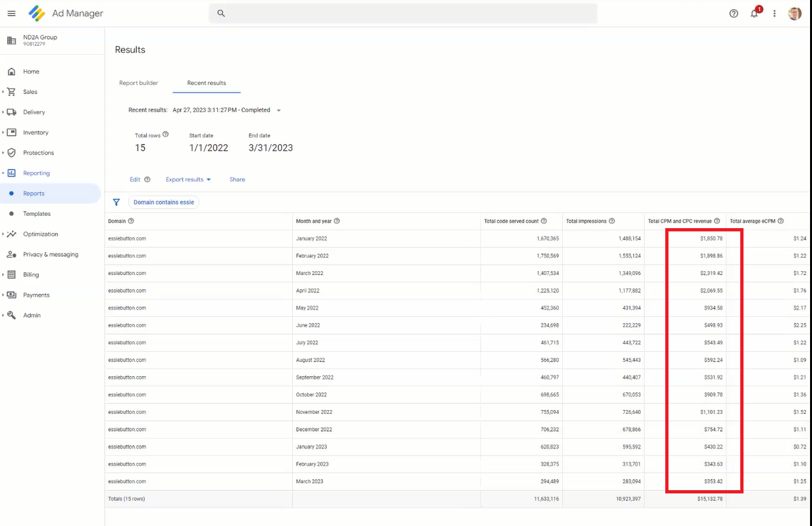The image size is (812, 526).
Task: Select the 10,921,397 total impressions cell
Action: pos(603,499)
